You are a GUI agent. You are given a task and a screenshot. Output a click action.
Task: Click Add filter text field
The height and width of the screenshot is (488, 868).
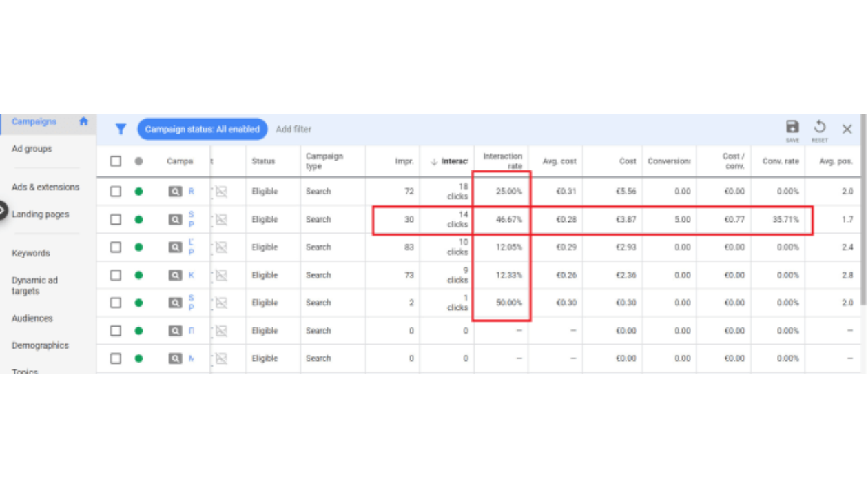pos(293,129)
